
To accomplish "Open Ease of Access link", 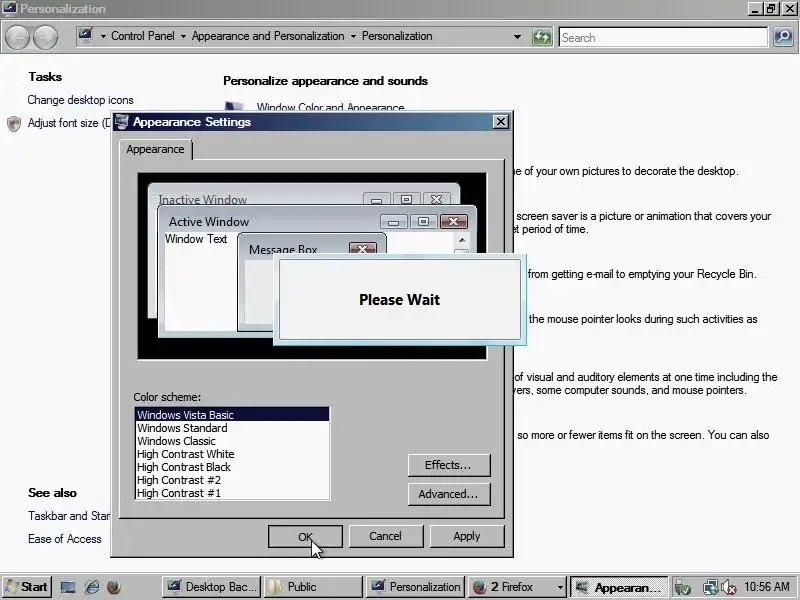I will 65,539.
